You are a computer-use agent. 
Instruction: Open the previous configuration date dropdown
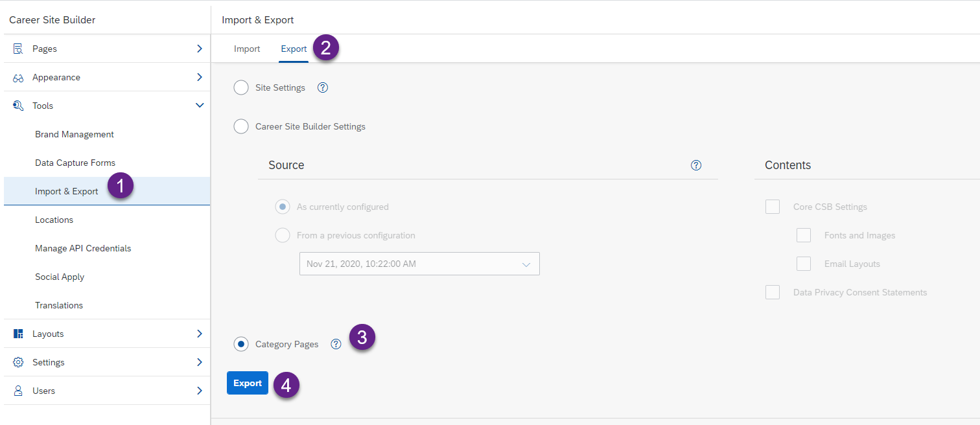[419, 264]
